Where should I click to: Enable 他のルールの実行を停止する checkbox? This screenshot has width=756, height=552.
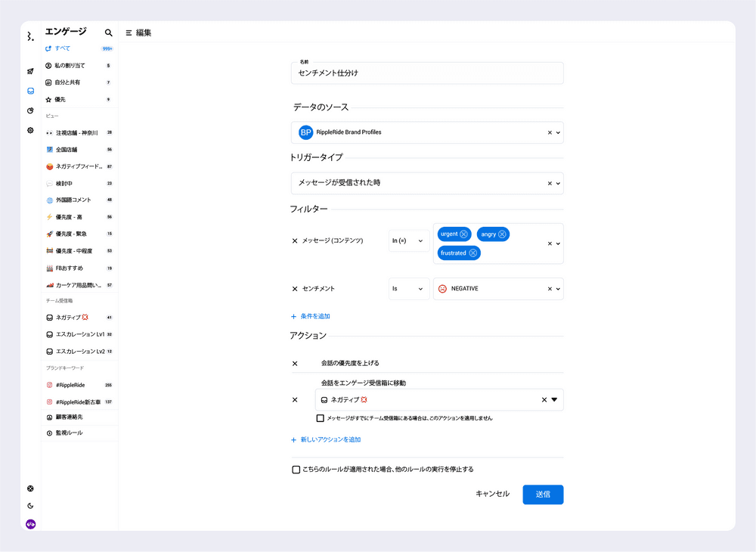pyautogui.click(x=296, y=470)
